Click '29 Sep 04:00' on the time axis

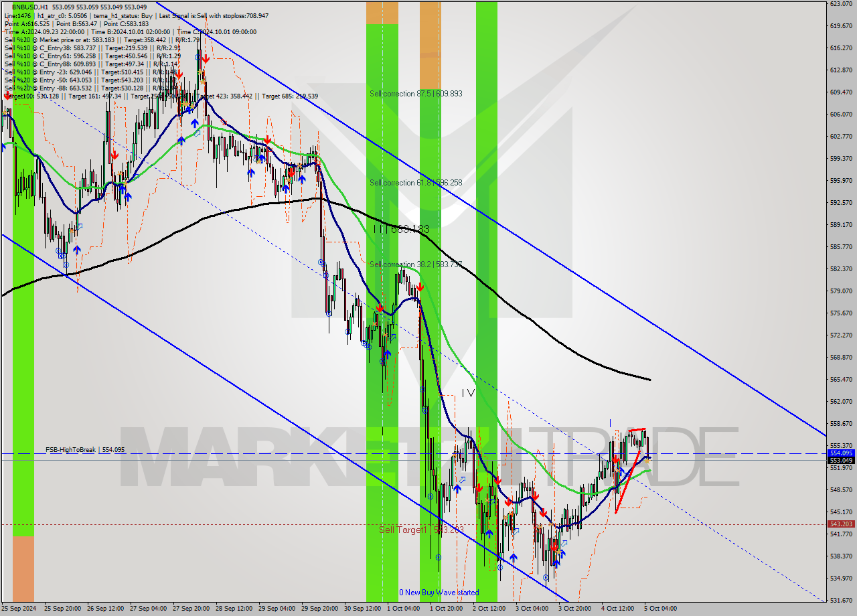(277, 609)
